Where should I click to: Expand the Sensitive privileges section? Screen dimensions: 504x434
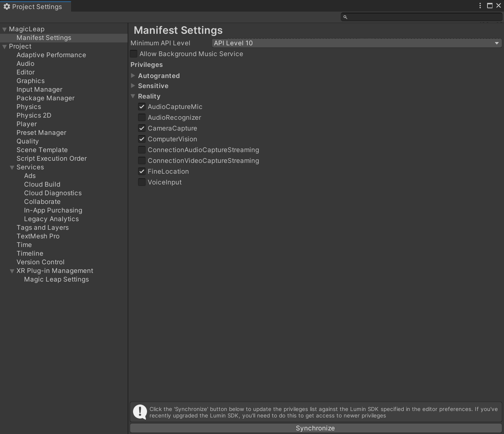(133, 86)
